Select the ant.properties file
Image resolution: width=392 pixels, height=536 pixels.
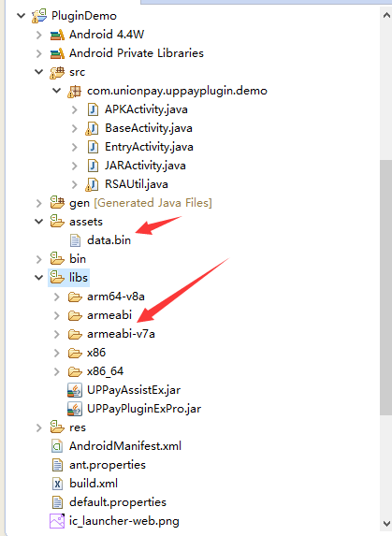click(x=108, y=465)
